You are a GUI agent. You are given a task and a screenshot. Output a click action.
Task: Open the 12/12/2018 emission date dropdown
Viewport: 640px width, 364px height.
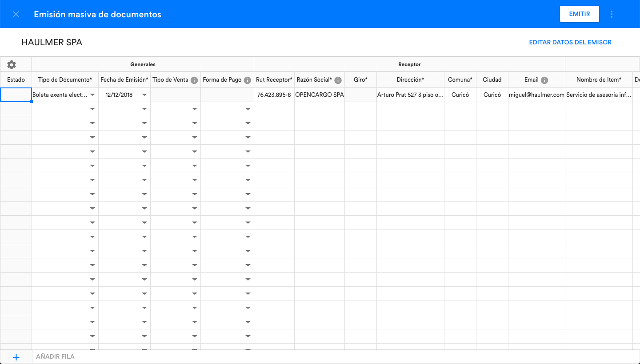tap(144, 95)
